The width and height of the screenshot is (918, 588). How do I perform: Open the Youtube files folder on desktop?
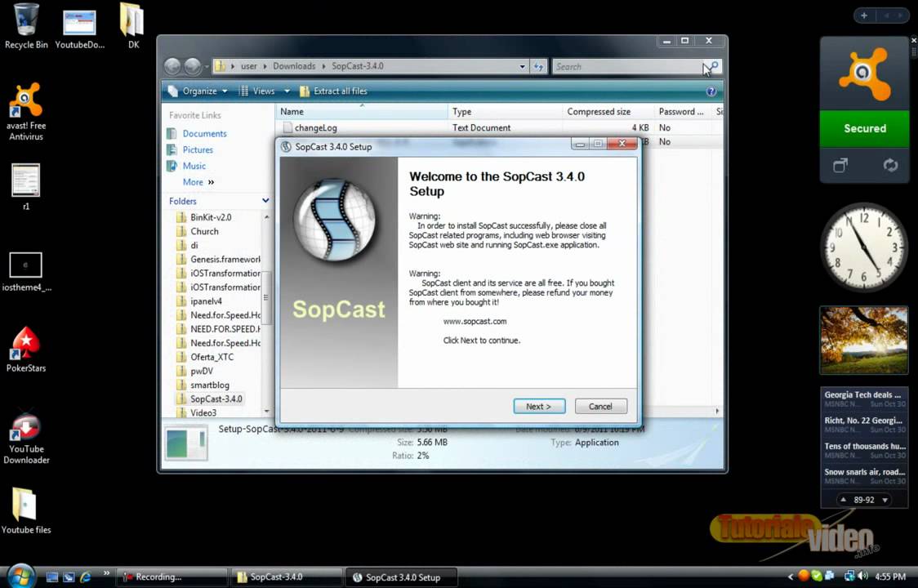pyautogui.click(x=26, y=510)
